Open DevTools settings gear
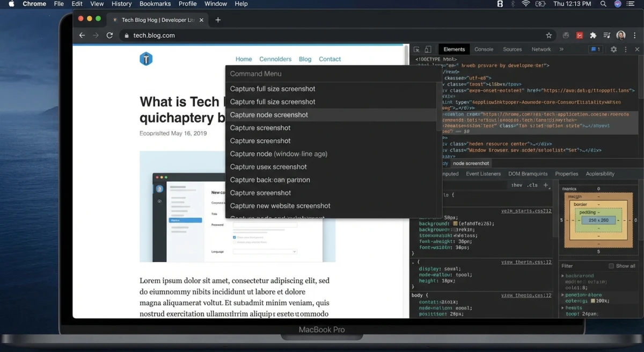Screen dimensions: 644x352 pyautogui.click(x=613, y=49)
